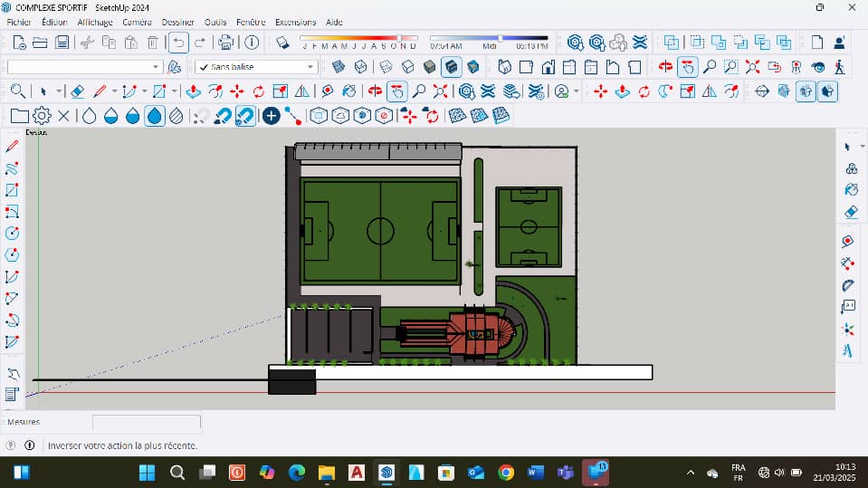The width and height of the screenshot is (868, 488).
Task: Click the Undo arrow in the toolbar
Action: pyautogui.click(x=178, y=42)
